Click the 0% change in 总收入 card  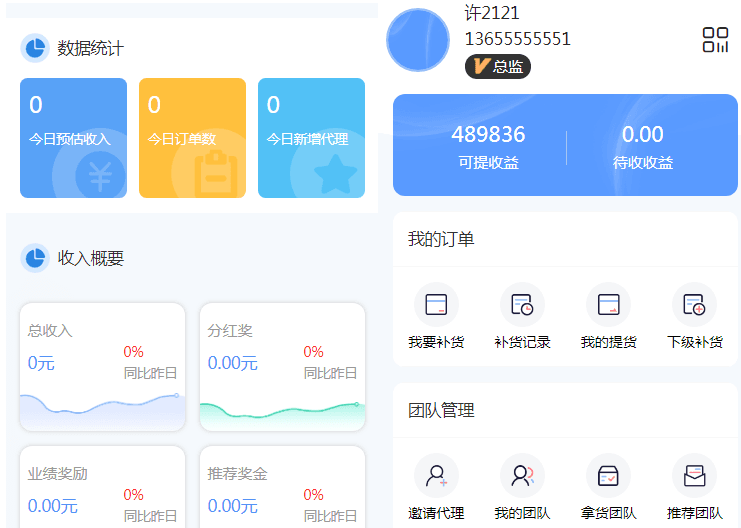pos(133,352)
